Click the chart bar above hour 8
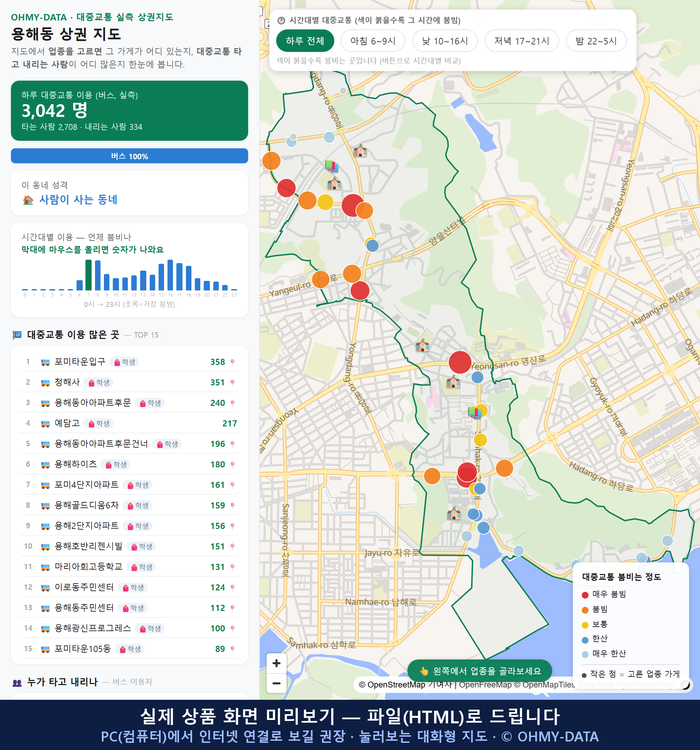The height and width of the screenshot is (750, 700). pos(98,275)
